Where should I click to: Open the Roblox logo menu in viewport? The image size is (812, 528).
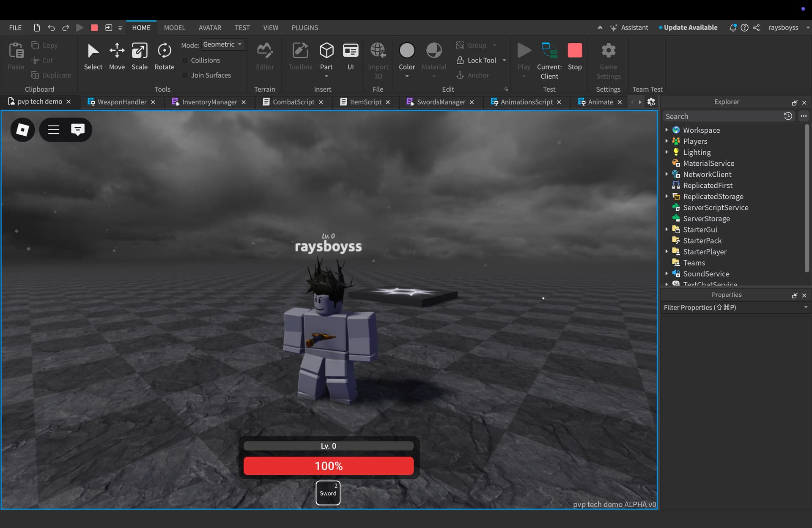pyautogui.click(x=22, y=129)
